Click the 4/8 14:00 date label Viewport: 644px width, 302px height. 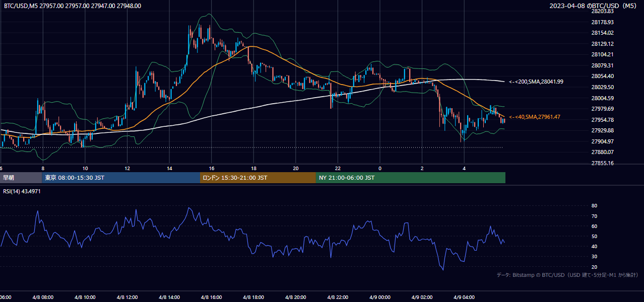[169, 297]
